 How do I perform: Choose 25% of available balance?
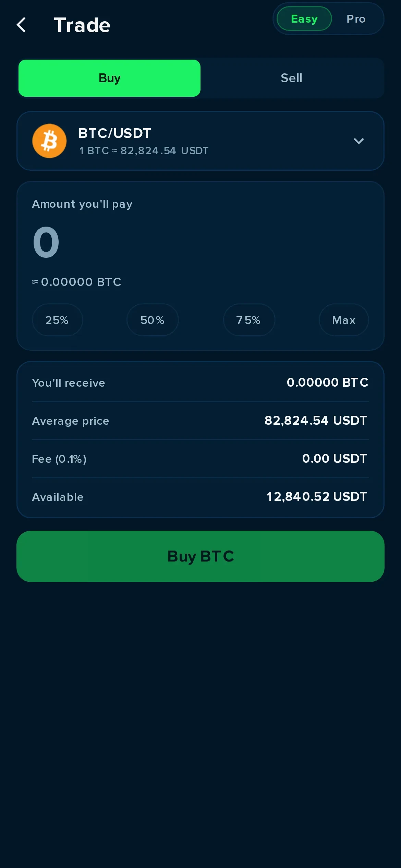coord(57,320)
